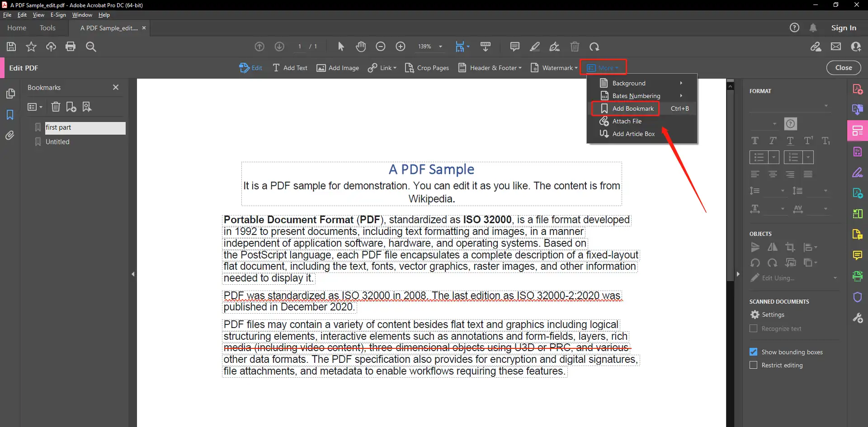This screenshot has height=427, width=868.
Task: Open the notifications bell
Action: tap(813, 28)
